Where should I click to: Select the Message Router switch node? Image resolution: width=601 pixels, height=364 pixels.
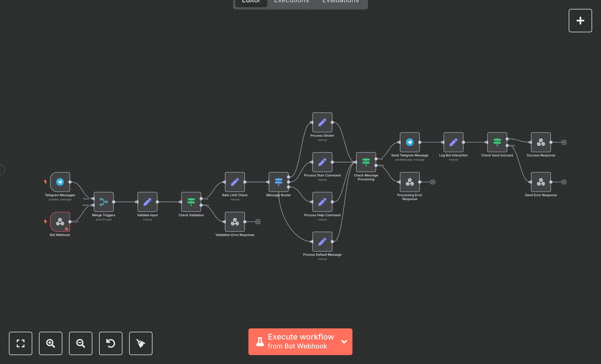pyautogui.click(x=279, y=182)
